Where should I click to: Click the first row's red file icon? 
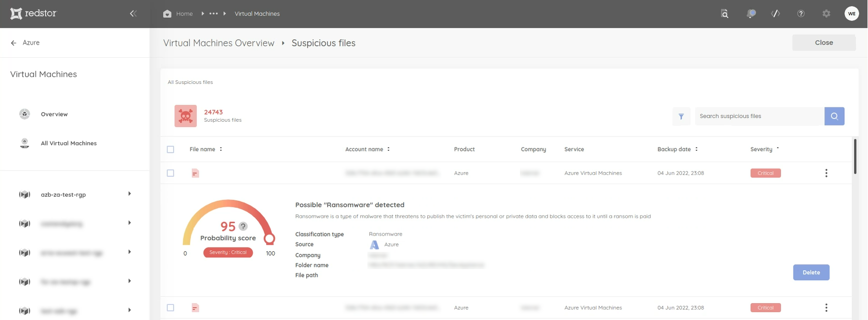(x=195, y=173)
